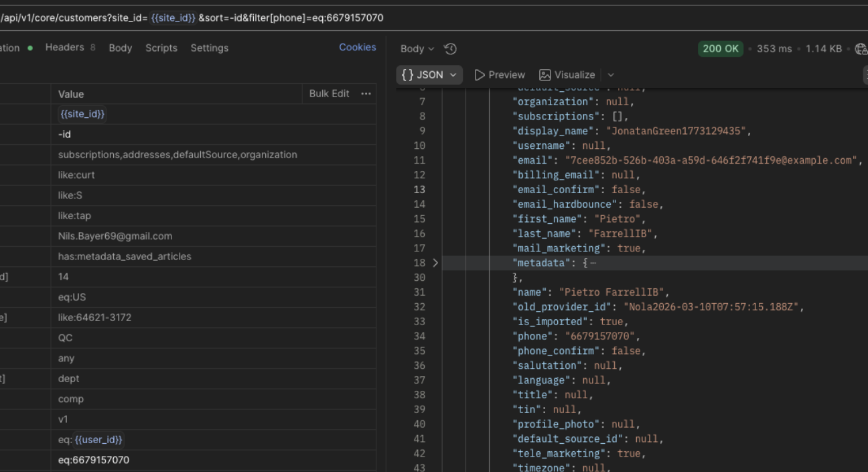Click the eq:6679157070 value cell

point(94,460)
